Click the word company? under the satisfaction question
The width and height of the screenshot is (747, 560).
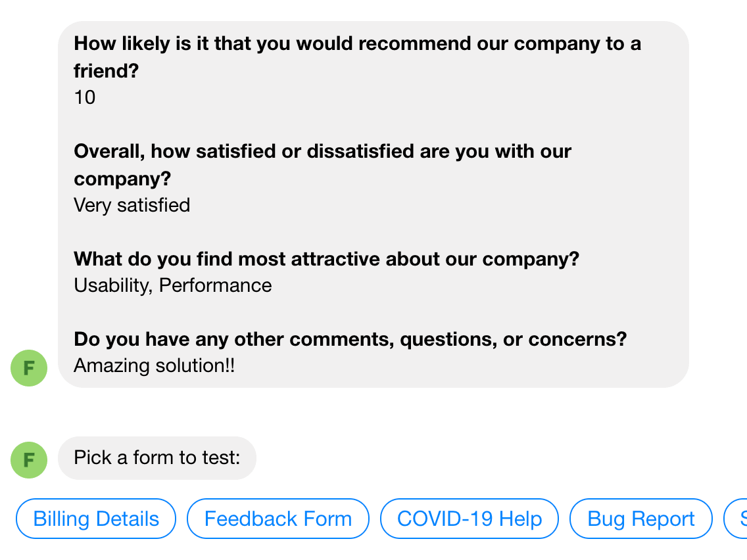(x=122, y=179)
